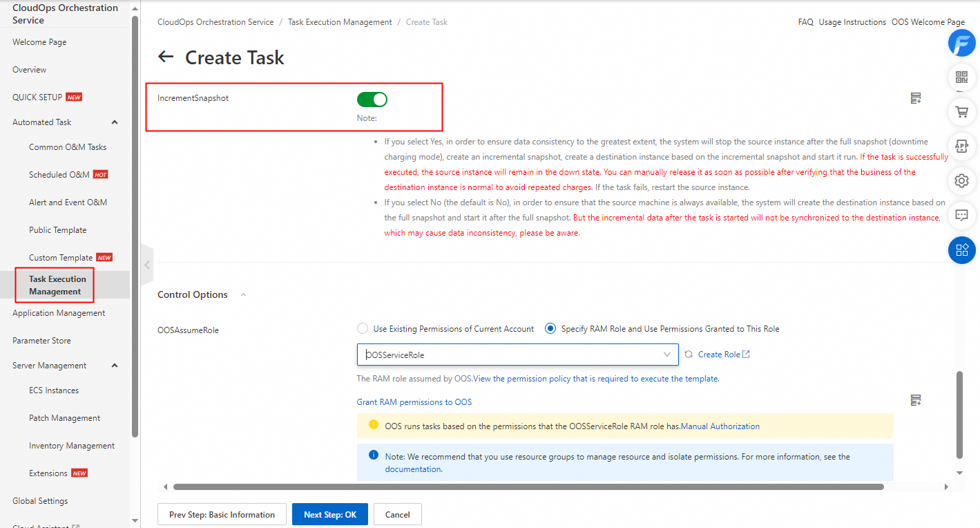This screenshot has width=980, height=528.
Task: Click sidebar scrollbar down arrow
Action: [135, 520]
